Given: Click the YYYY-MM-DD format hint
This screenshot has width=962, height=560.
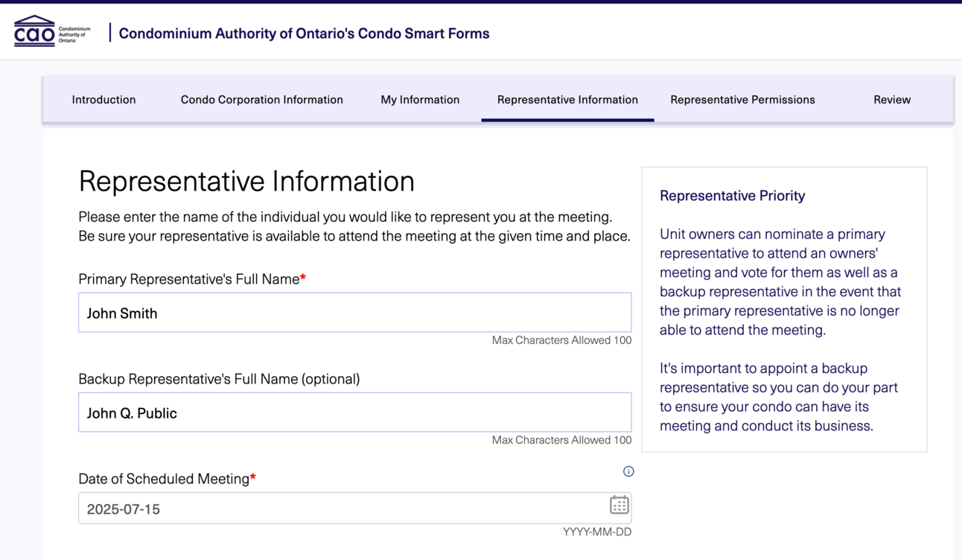Looking at the screenshot, I should point(597,532).
